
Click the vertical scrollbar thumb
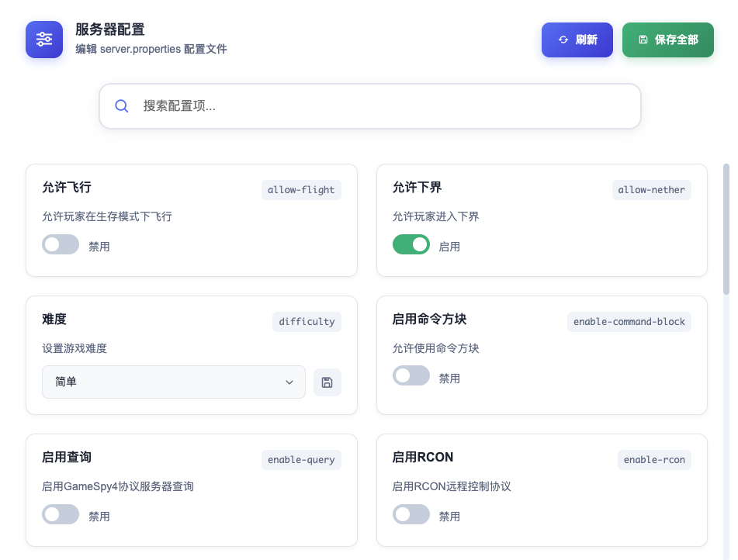(726, 229)
